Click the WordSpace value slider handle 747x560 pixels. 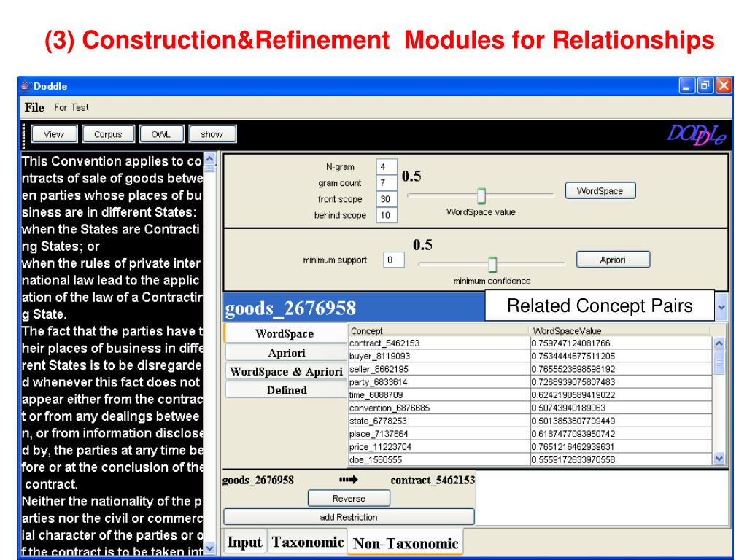coord(481,195)
